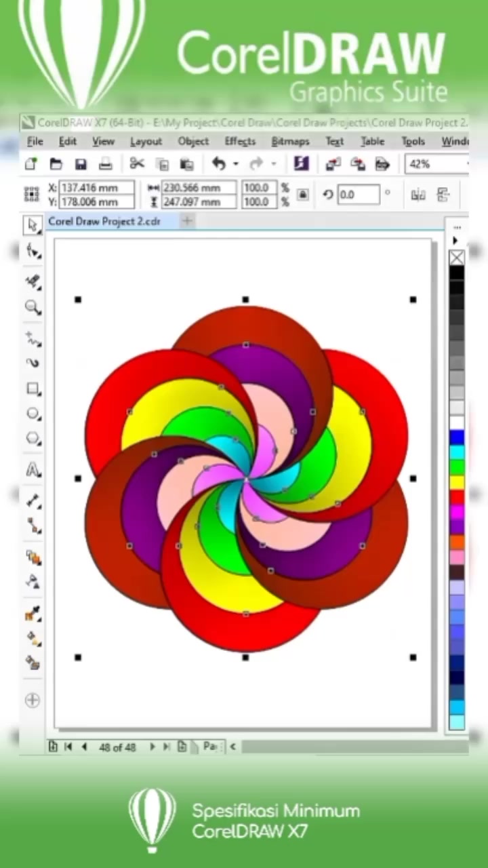Viewport: 488px width, 868px height.
Task: Select the Parallel Dimension tool
Action: 33,500
